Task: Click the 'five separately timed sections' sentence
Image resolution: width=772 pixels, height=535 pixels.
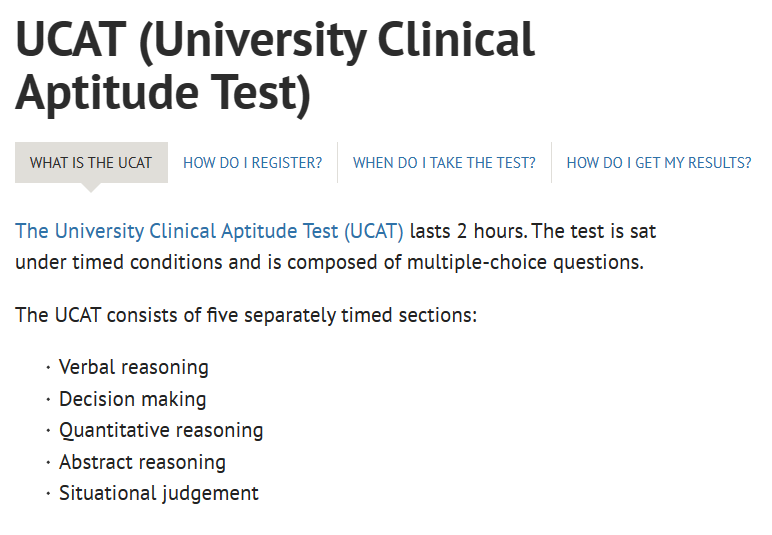Action: [x=246, y=315]
